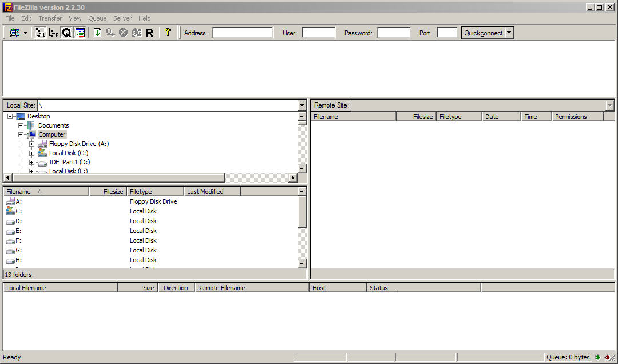The width and height of the screenshot is (618, 364).
Task: Expand the Local Disk (C:) node
Action: pyautogui.click(x=32, y=153)
